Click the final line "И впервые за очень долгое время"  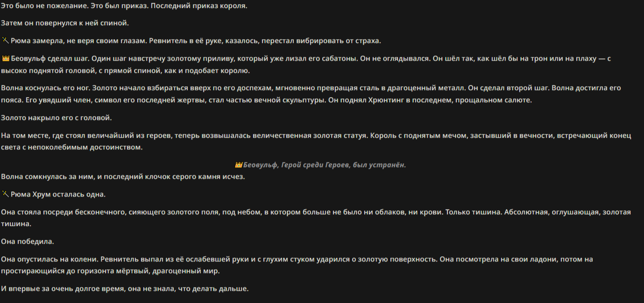pos(125,289)
